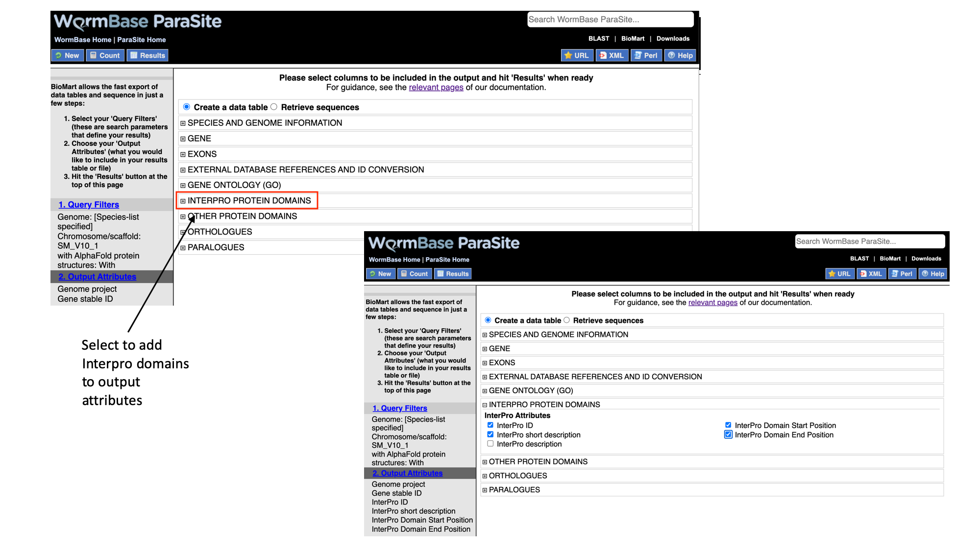Click 'InterPro short description' sidebar entry
Image resolution: width=980 pixels, height=551 pixels.
(414, 511)
